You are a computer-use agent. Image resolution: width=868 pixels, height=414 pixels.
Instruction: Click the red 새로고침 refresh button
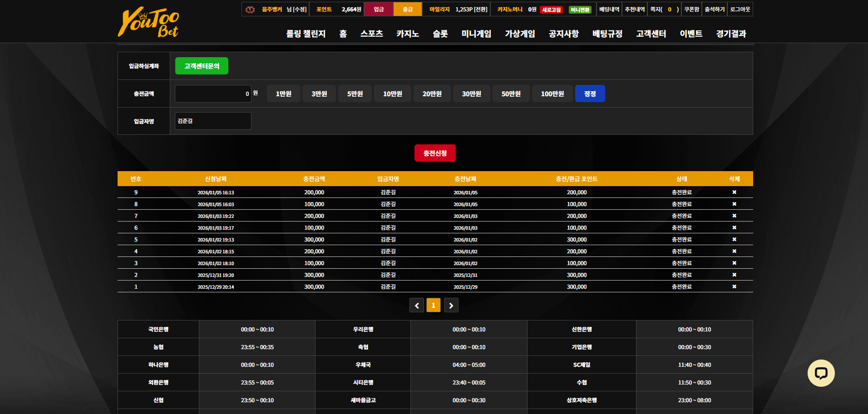[552, 10]
